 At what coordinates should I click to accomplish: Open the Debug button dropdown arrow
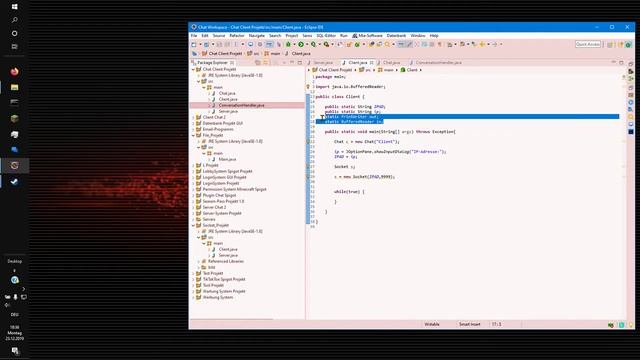click(x=294, y=44)
